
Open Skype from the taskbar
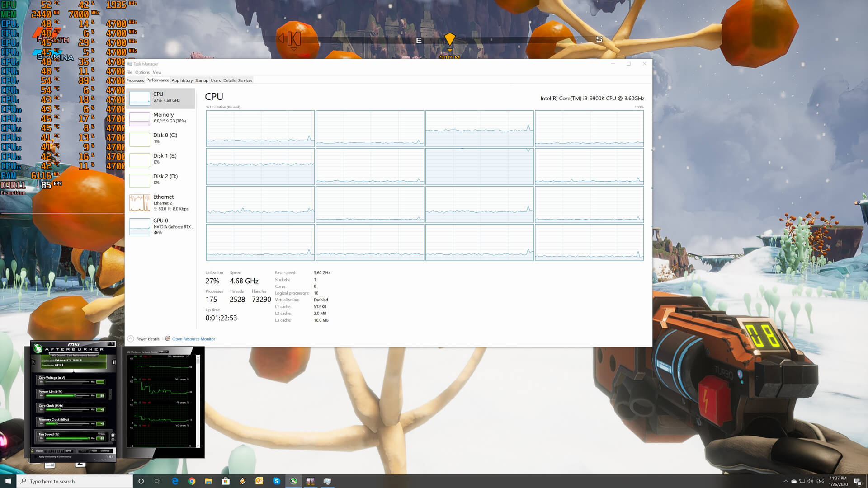point(276,481)
